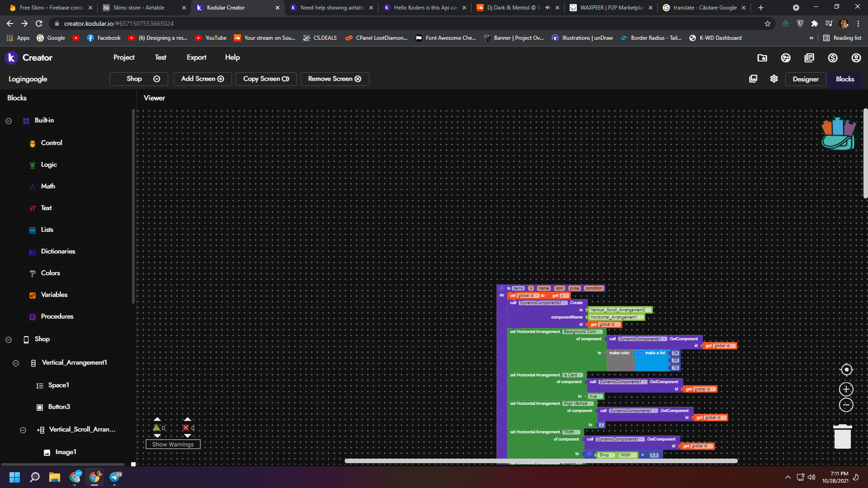Collapse the Built-in blocks section

click(x=9, y=121)
